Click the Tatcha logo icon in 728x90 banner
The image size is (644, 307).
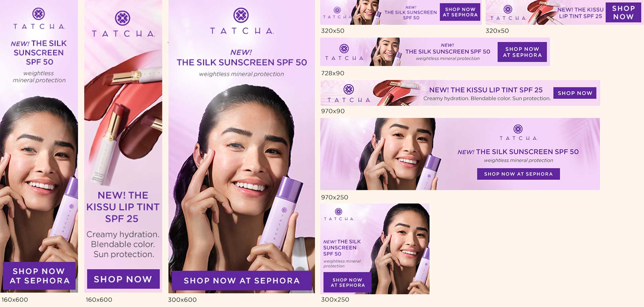pyautogui.click(x=344, y=49)
